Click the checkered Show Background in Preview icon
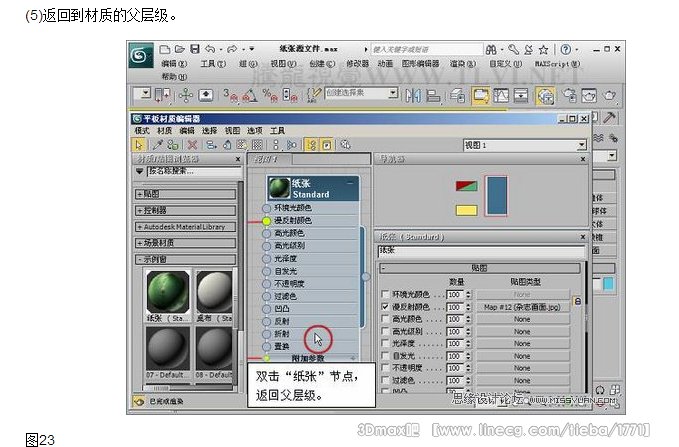 pos(257,145)
